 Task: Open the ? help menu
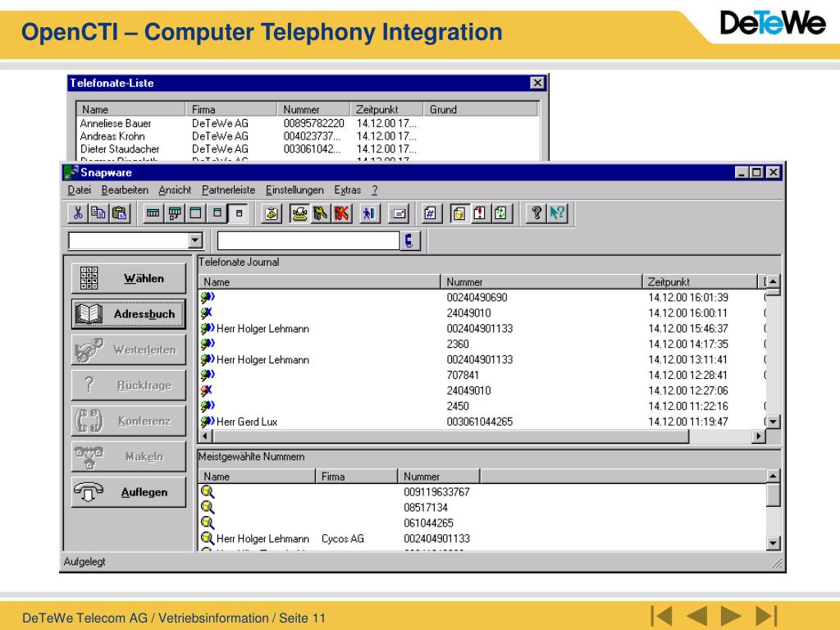375,190
